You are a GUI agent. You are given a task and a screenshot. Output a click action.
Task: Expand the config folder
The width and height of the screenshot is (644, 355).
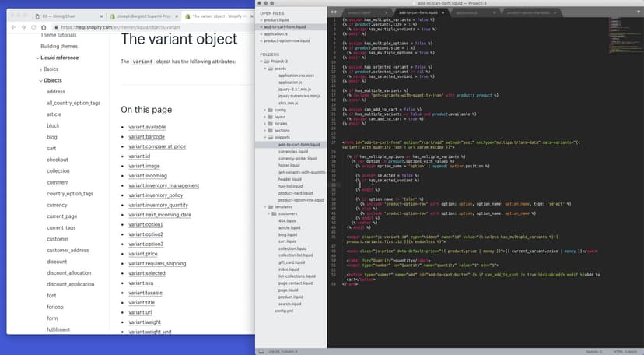click(266, 110)
